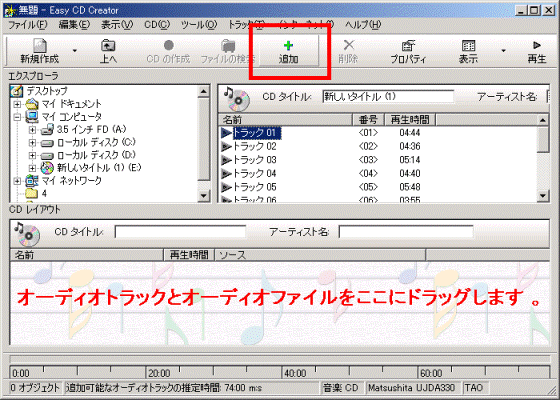Select the マイ ネットワーク icon

pos(32,181)
